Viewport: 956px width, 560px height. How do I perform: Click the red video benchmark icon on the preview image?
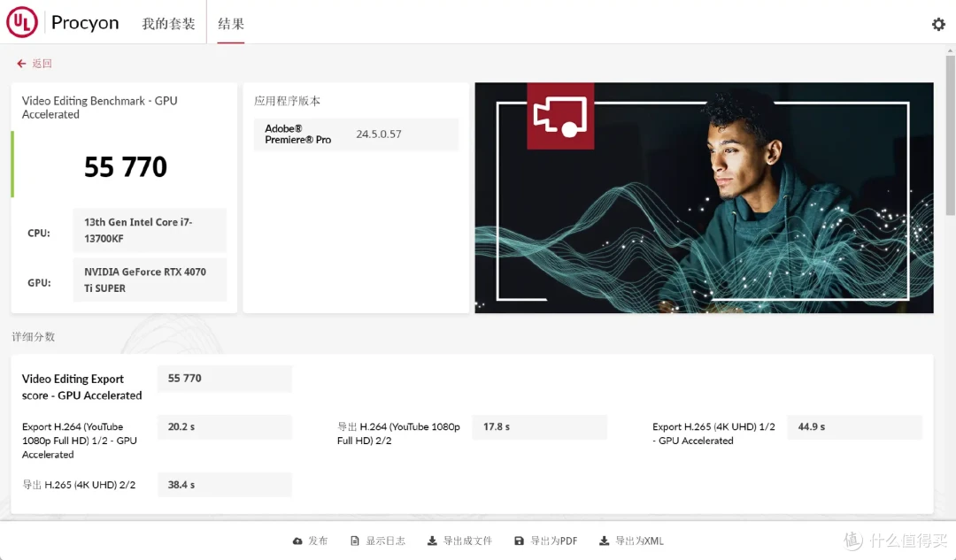point(560,116)
